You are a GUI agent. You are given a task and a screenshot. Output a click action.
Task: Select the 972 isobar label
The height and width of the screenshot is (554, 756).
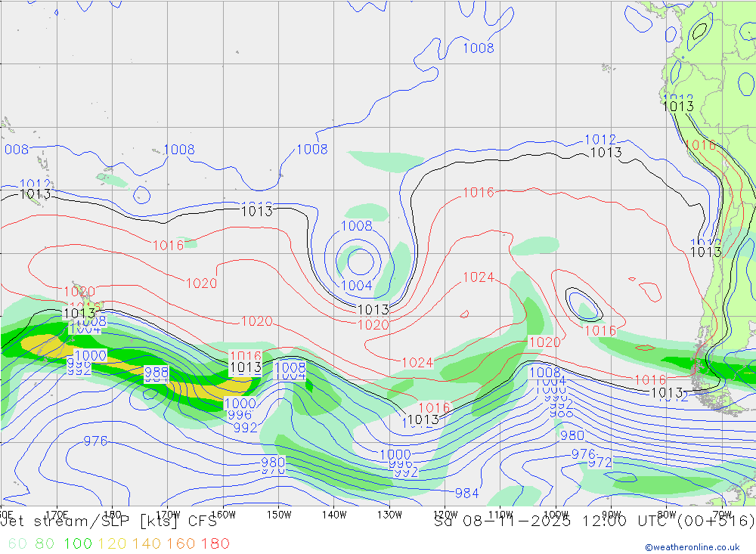click(x=600, y=463)
